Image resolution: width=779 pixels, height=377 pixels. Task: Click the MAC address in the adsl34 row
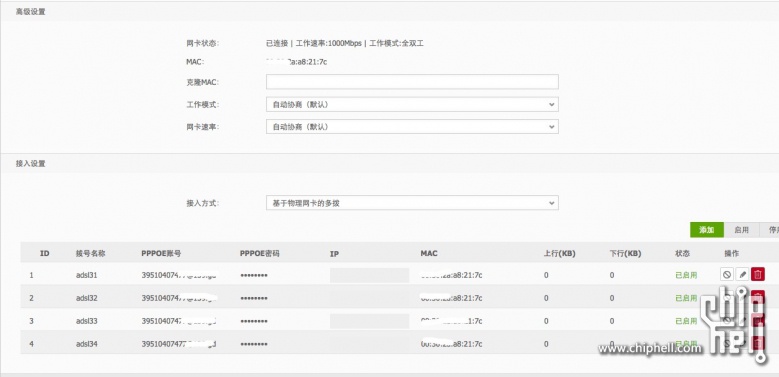coord(452,344)
